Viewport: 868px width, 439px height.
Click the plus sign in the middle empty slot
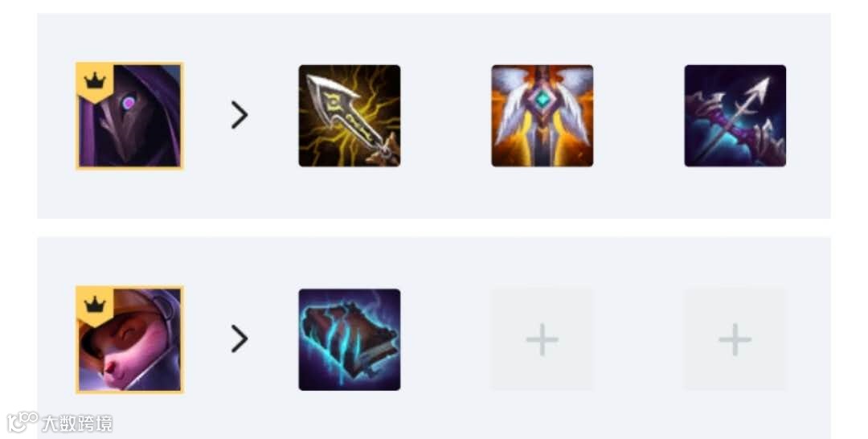(542, 339)
